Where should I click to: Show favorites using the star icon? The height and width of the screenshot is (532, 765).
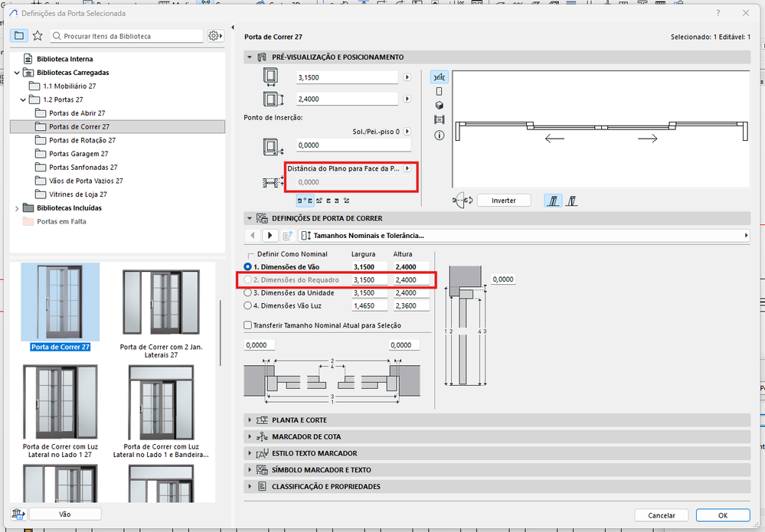pos(38,36)
